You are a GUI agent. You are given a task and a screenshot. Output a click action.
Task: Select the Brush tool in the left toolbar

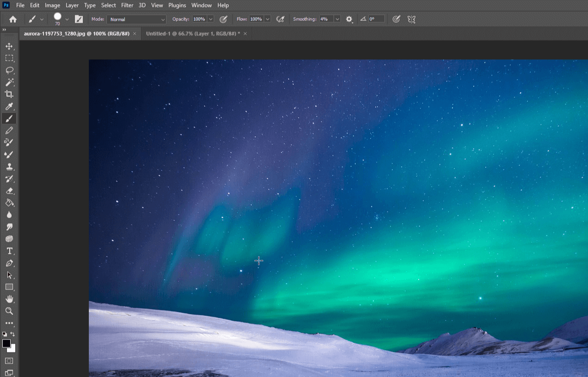(9, 119)
